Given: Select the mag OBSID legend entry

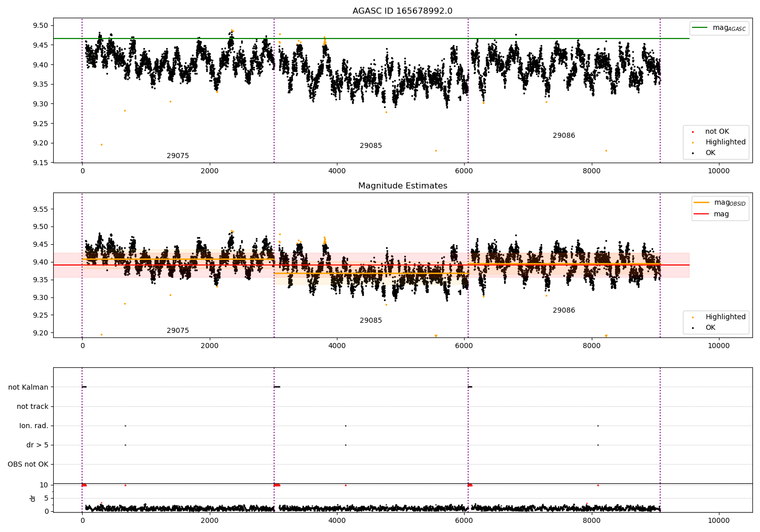Looking at the screenshot, I should (720, 203).
